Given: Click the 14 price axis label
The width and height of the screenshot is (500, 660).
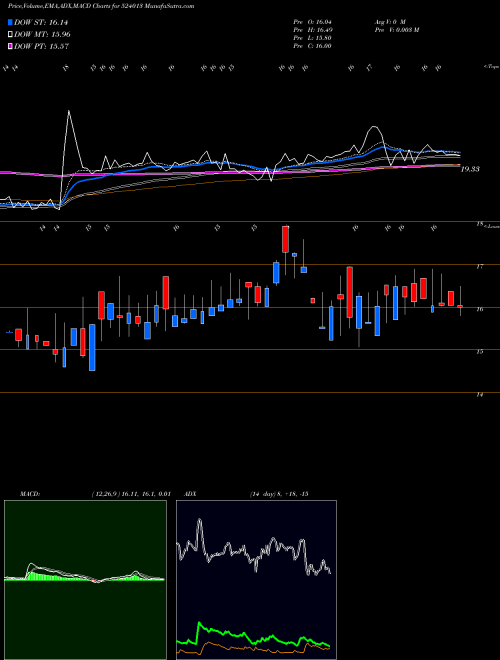Looking at the screenshot, I should coord(479,395).
